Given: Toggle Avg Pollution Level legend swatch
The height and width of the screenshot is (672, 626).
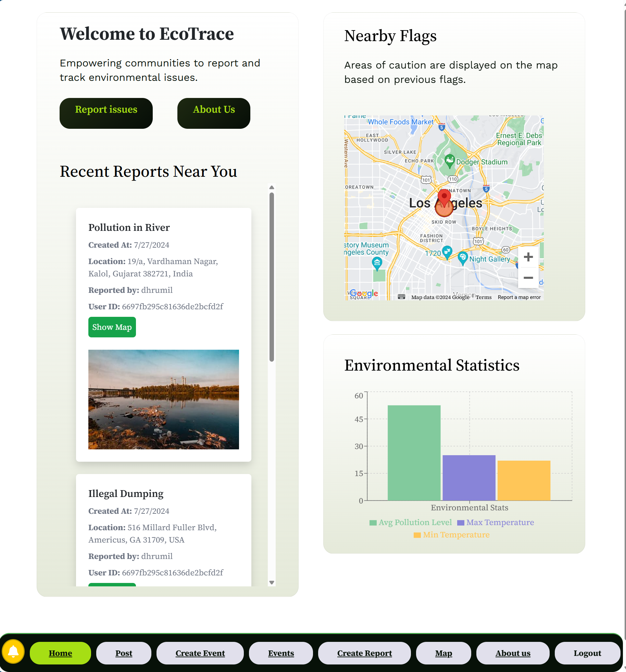Looking at the screenshot, I should (373, 523).
